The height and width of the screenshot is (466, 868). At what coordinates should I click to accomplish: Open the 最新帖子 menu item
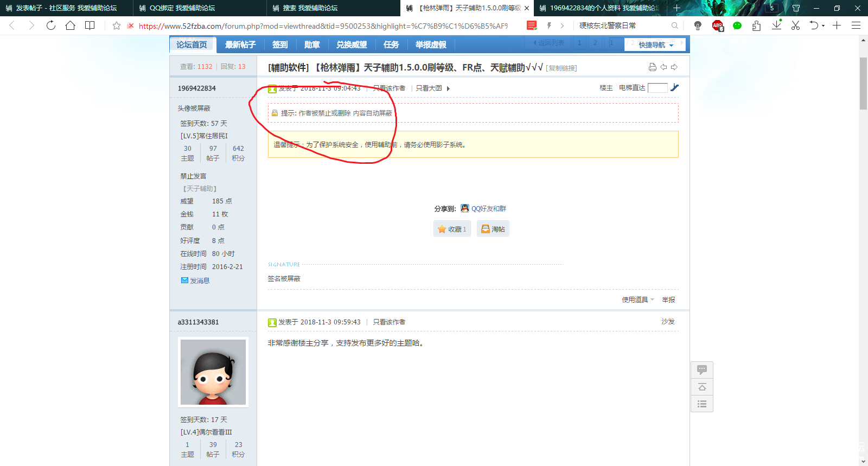(240, 45)
